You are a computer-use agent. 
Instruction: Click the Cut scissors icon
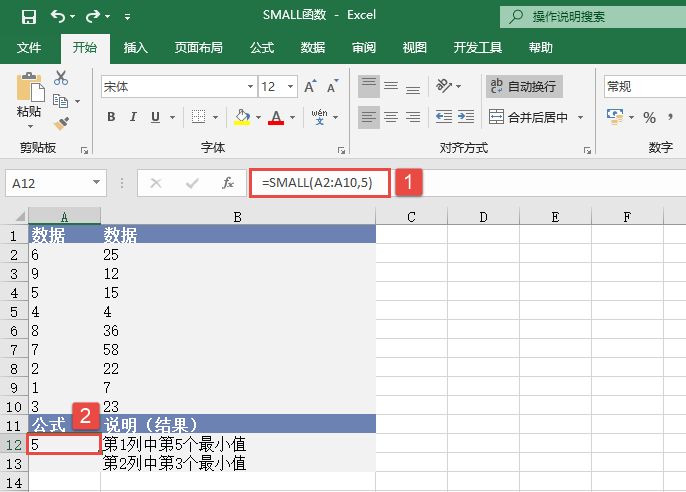pyautogui.click(x=61, y=78)
